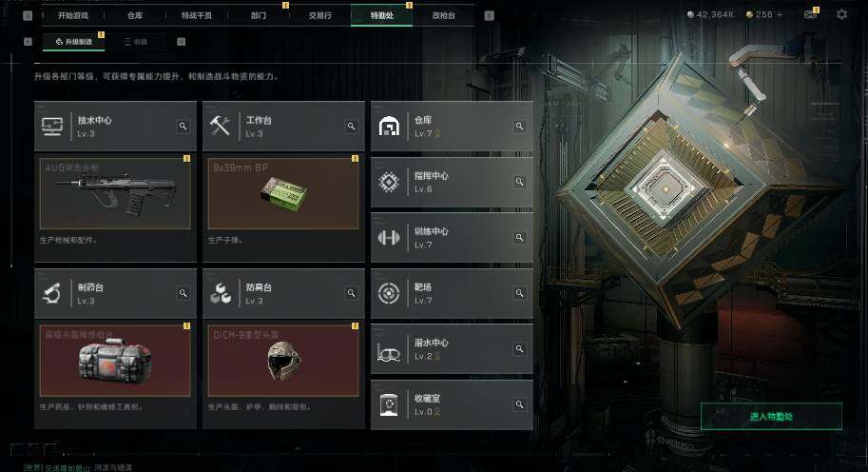Switch to the 改枪台 tab
The height and width of the screenshot is (472, 868).
click(x=443, y=15)
